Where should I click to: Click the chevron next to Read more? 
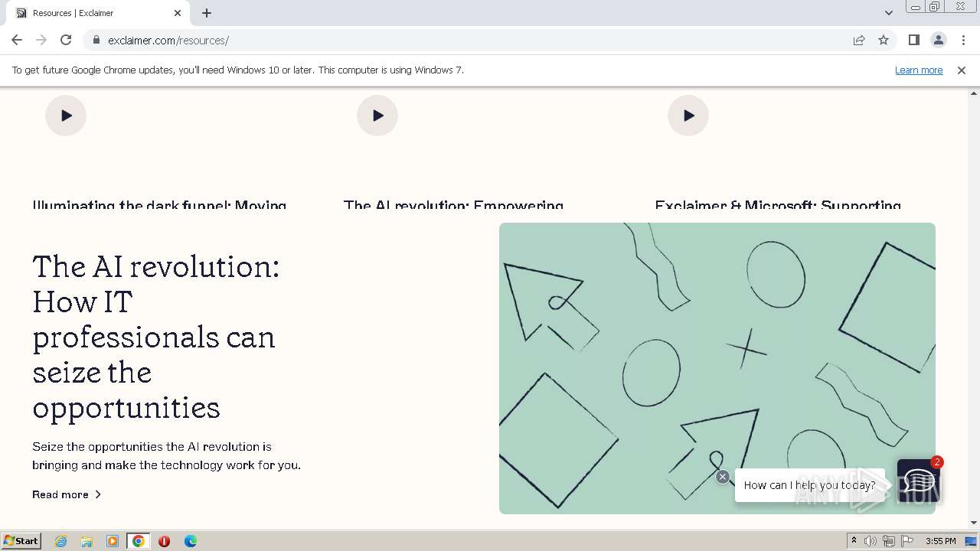[x=98, y=494]
